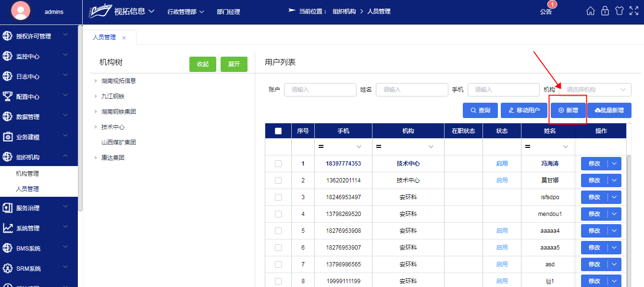
Task: Open 姓名 column filter dropdown
Action: [x=565, y=146]
